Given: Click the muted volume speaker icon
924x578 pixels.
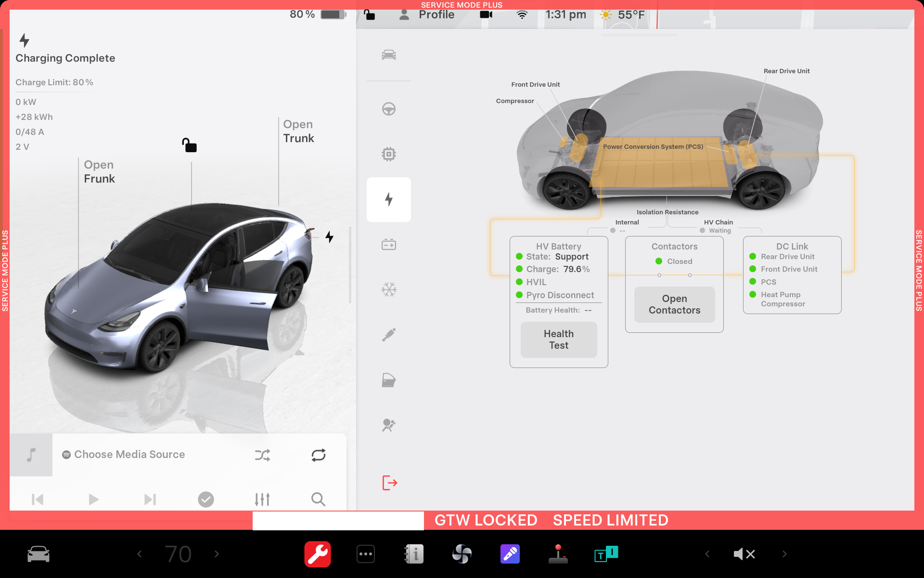Looking at the screenshot, I should [744, 554].
